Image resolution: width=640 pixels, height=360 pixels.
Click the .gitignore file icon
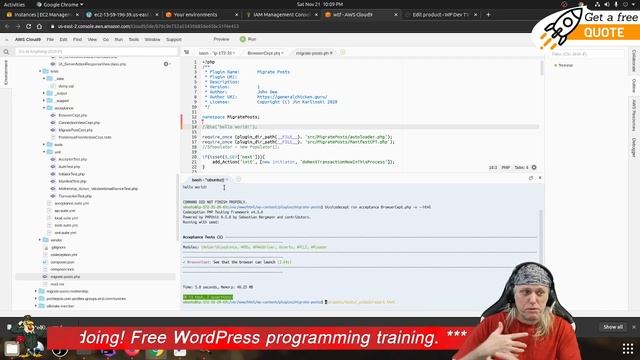pos(46,247)
